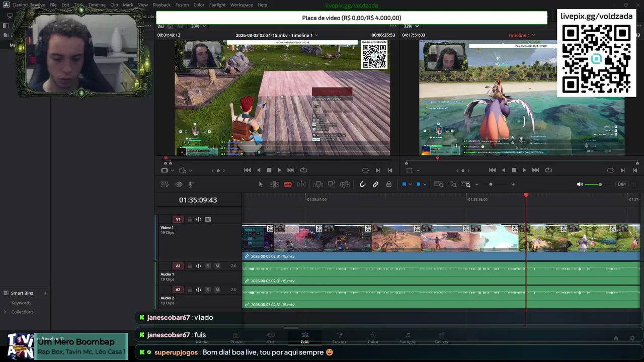Decrease timeline zoom with the minus button

(477, 185)
